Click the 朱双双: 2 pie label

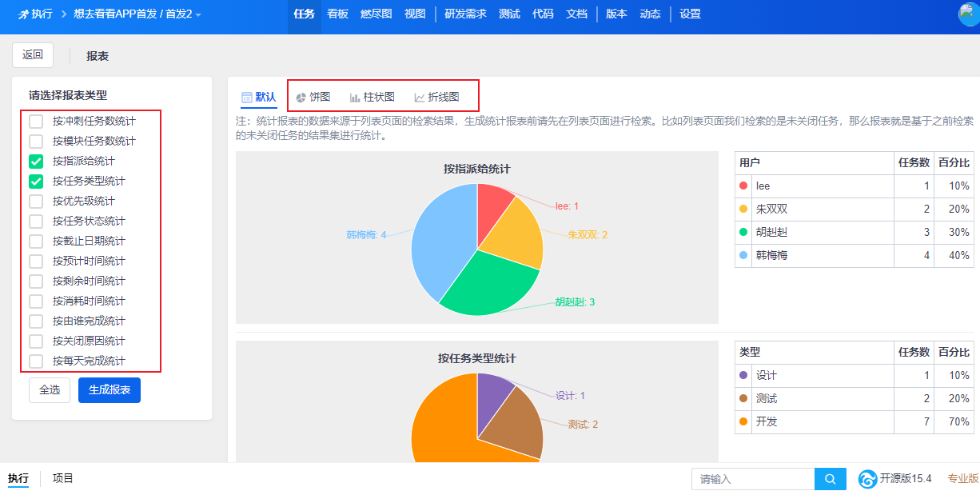click(x=588, y=235)
